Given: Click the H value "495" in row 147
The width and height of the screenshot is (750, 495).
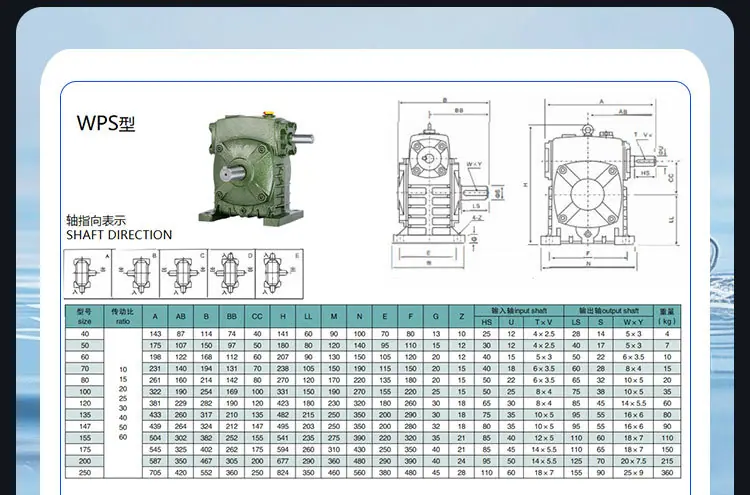Looking at the screenshot, I should (x=283, y=426).
